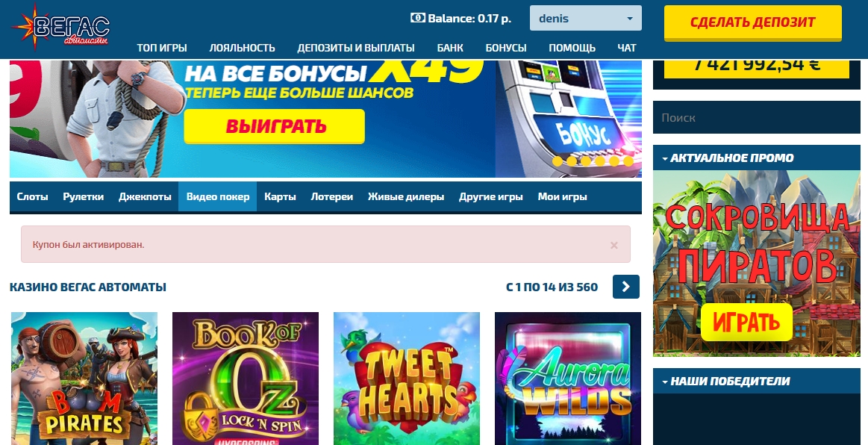The width and height of the screenshot is (868, 445).
Task: Open the Boom Pirates game thumbnail
Action: click(x=84, y=379)
